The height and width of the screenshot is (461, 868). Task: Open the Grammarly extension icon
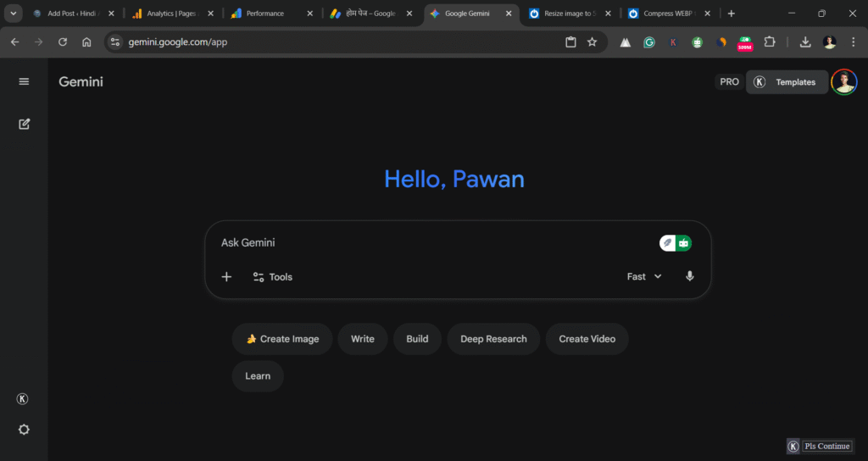(649, 42)
